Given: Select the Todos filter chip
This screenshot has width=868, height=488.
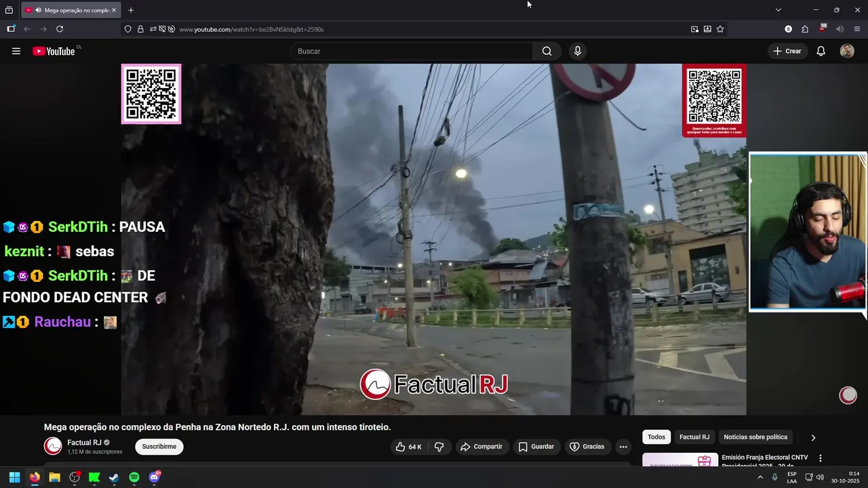Looking at the screenshot, I should click(656, 437).
